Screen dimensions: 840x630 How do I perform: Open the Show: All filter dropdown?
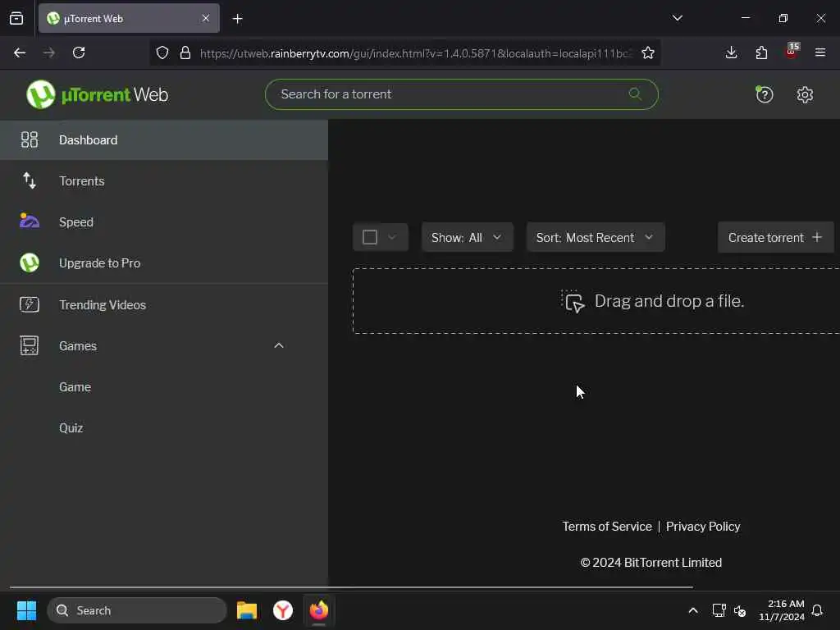(x=467, y=237)
